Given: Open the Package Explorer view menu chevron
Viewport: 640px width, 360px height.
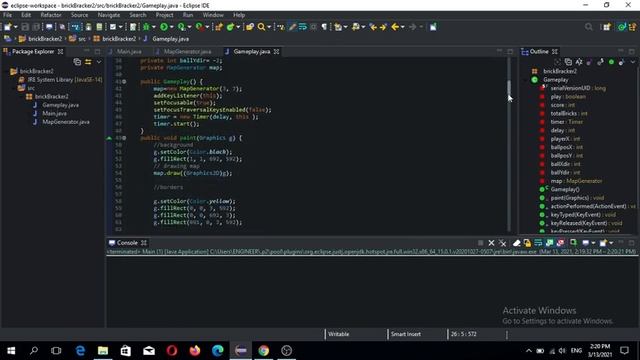Looking at the screenshot, I should click(x=99, y=62).
